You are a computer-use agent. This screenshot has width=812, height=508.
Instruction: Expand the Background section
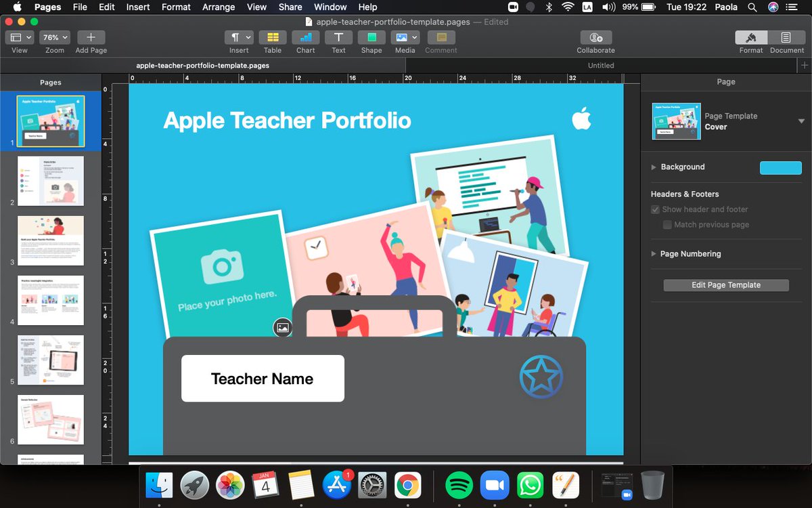(x=653, y=167)
